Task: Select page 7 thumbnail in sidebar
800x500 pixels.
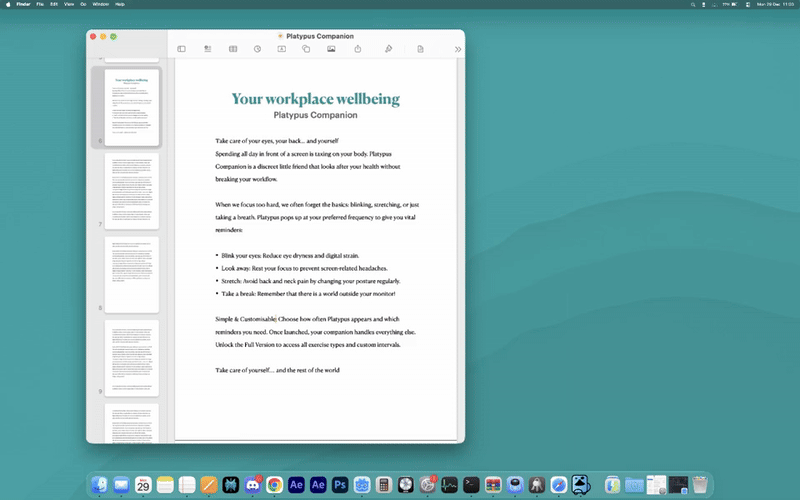Action: tap(132, 191)
